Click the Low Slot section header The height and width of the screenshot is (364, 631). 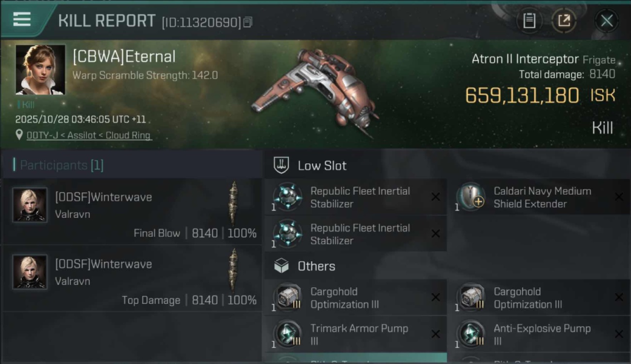(x=322, y=165)
